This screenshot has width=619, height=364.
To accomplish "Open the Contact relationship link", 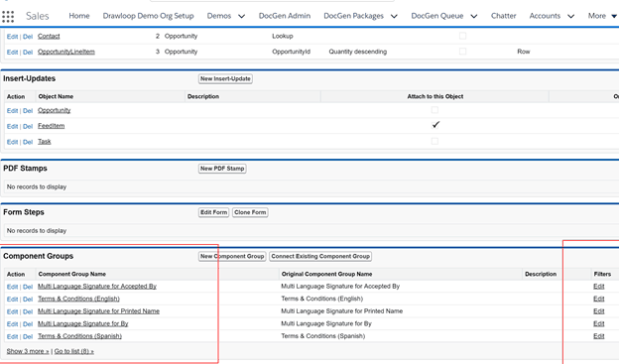I will tap(49, 36).
